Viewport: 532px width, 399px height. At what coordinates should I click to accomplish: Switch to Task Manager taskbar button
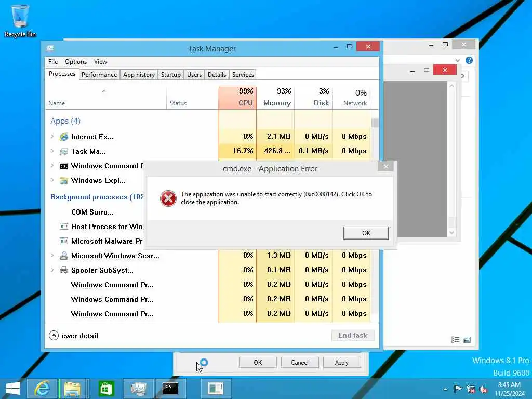pyautogui.click(x=139, y=389)
